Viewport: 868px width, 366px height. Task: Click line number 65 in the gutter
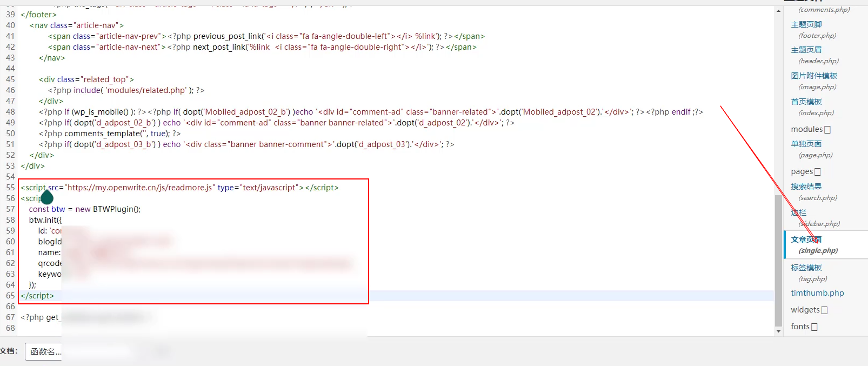[10, 296]
